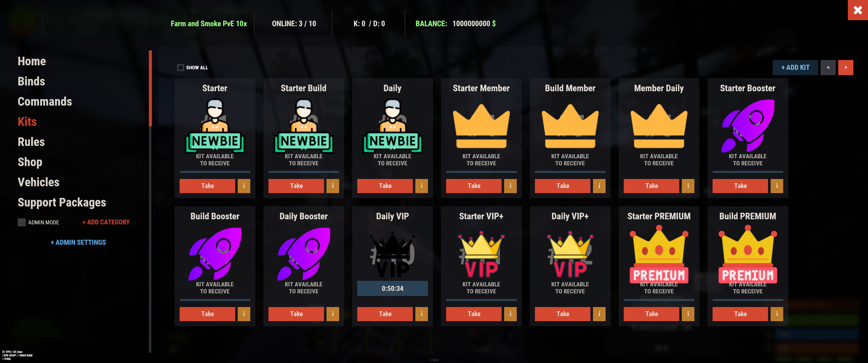This screenshot has height=363, width=868.
Task: Toggle the ADMIN MODE checkbox
Action: point(21,222)
